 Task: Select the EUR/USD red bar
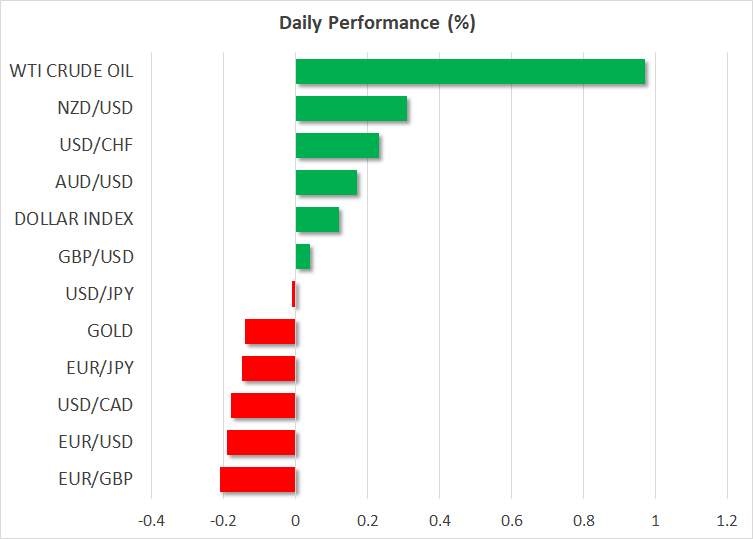click(x=261, y=442)
